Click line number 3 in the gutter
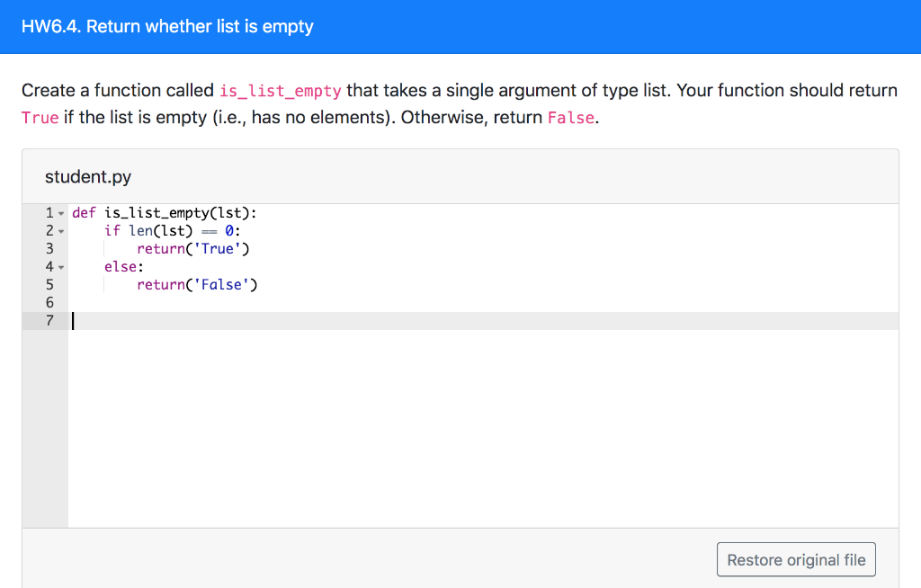Image resolution: width=921 pixels, height=588 pixels. point(49,248)
